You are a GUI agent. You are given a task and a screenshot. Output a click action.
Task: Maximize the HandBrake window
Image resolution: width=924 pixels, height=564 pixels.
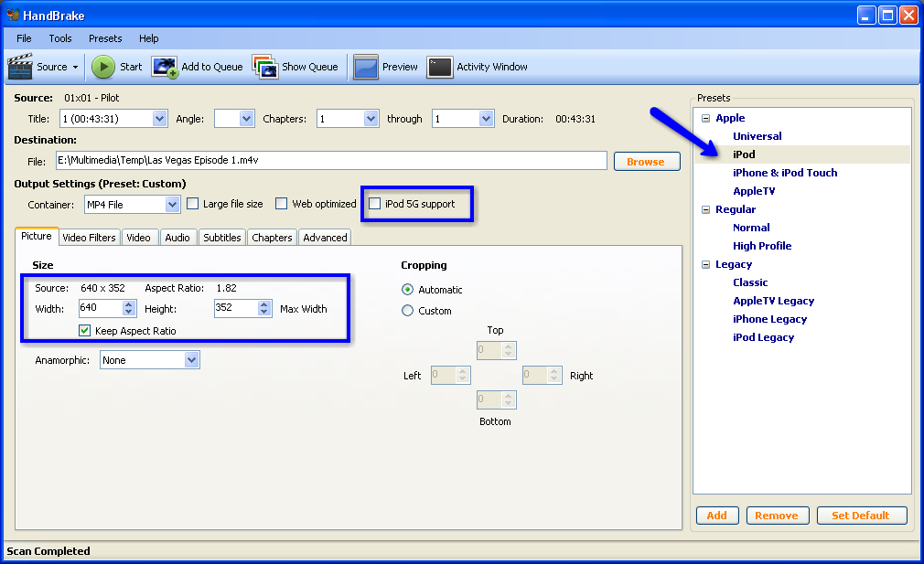886,15
